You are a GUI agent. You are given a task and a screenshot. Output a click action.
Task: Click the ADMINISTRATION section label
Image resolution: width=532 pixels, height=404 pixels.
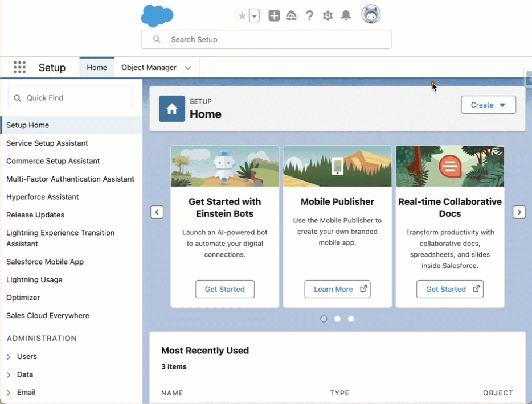(x=42, y=338)
